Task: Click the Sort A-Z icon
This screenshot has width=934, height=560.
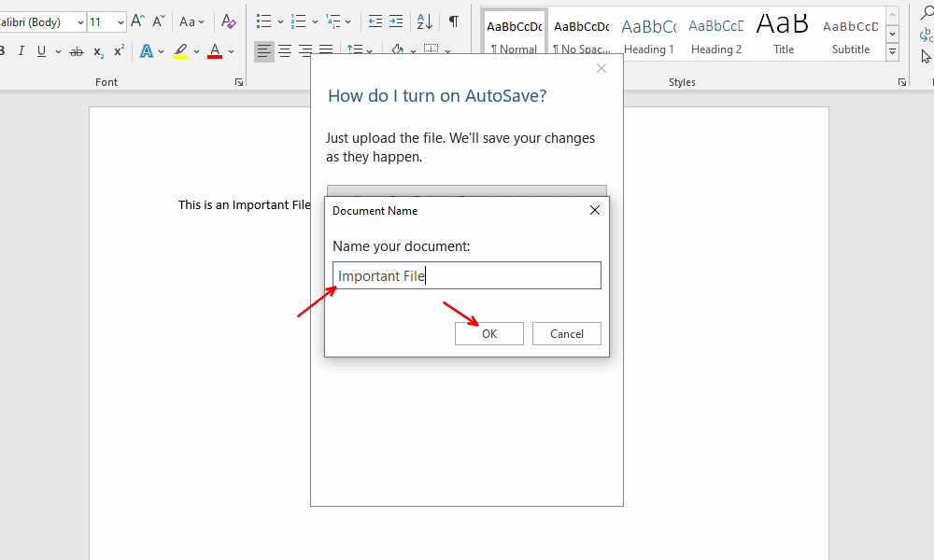Action: pos(424,21)
